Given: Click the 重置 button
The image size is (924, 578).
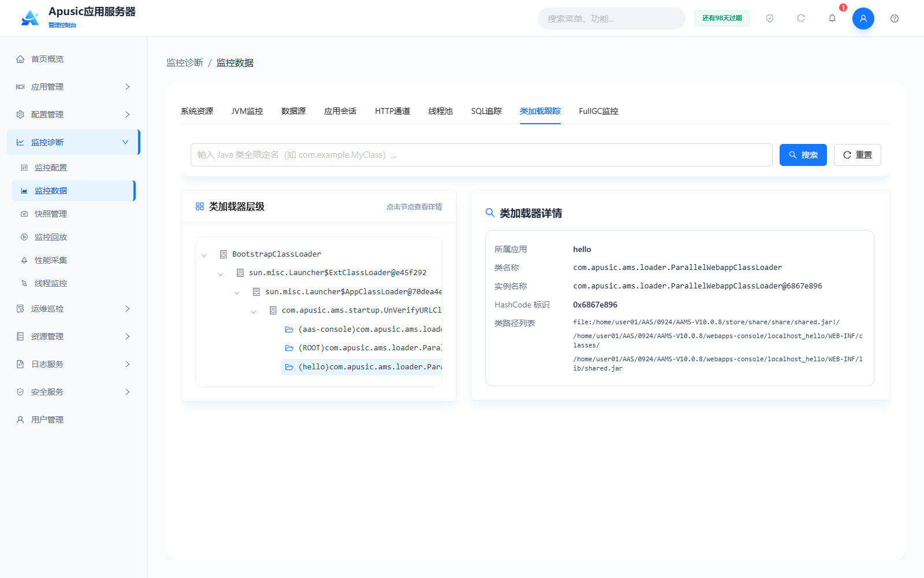Looking at the screenshot, I should coord(858,155).
